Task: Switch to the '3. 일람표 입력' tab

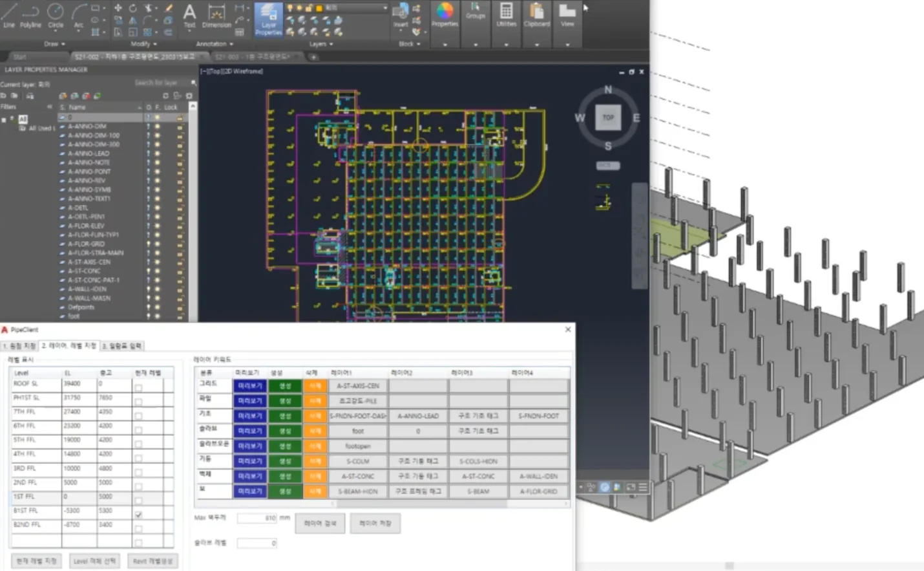Action: coord(122,346)
